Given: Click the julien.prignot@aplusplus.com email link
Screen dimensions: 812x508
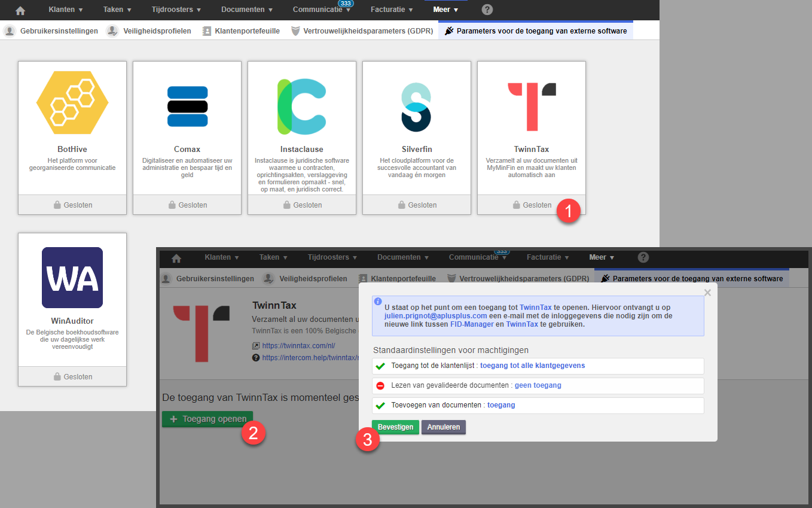Looking at the screenshot, I should [435, 315].
